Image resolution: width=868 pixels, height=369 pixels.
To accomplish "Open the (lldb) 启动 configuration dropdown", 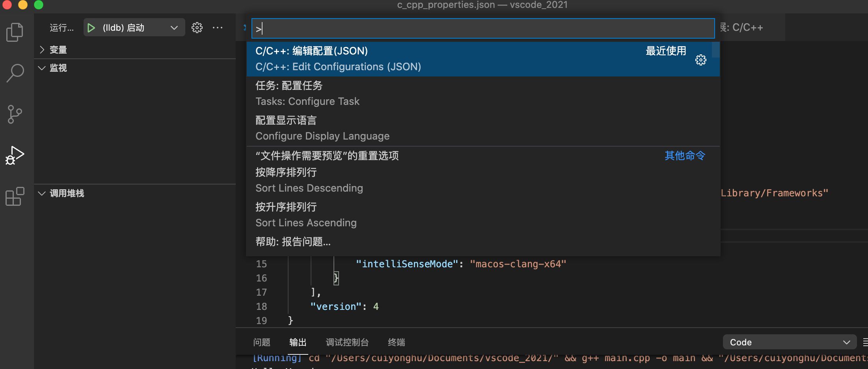I will [174, 28].
